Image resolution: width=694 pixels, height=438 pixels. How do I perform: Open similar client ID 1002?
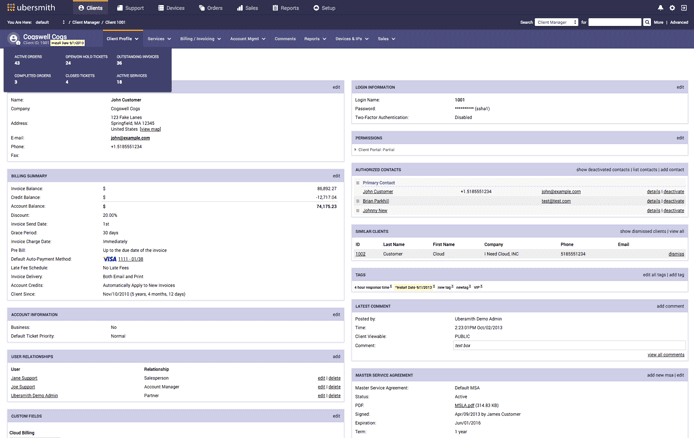pyautogui.click(x=360, y=254)
